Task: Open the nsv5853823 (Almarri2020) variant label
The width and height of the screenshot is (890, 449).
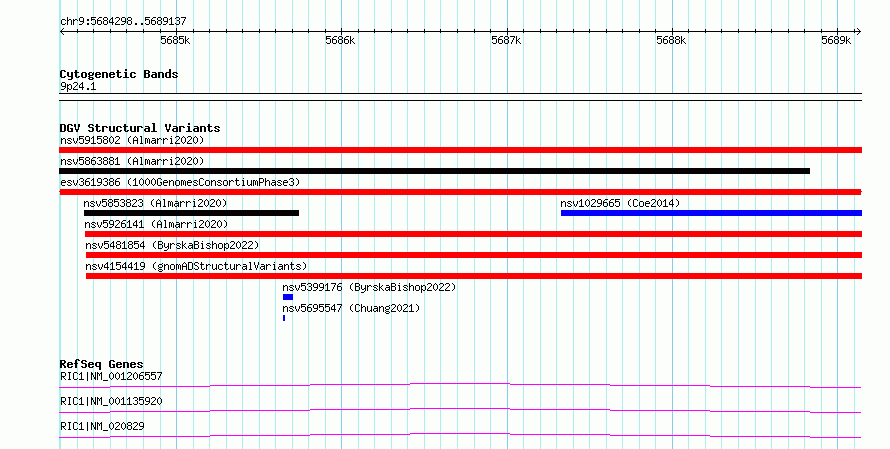Action: coord(155,203)
